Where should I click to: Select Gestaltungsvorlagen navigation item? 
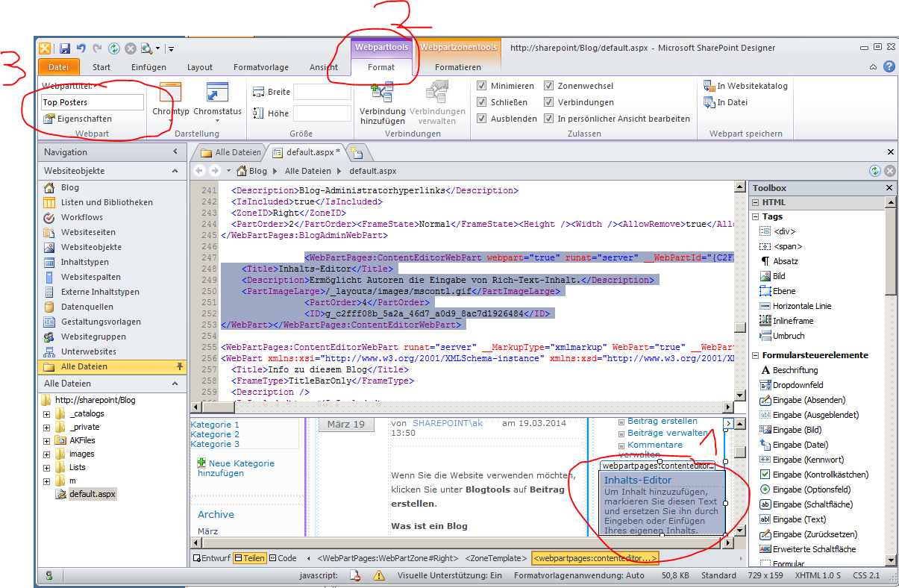91,322
